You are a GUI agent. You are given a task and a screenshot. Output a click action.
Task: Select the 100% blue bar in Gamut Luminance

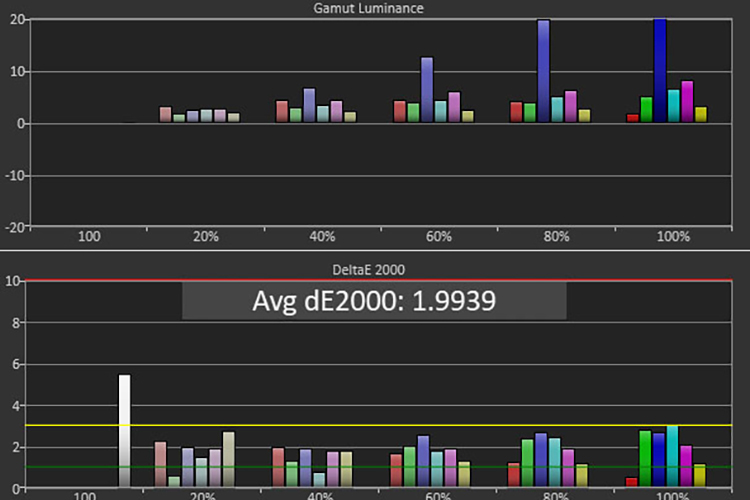pyautogui.click(x=659, y=71)
